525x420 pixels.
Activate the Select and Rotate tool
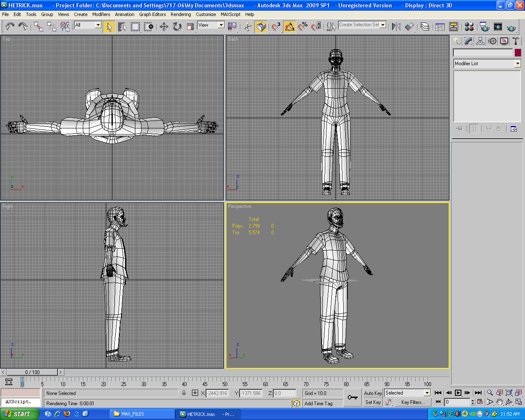click(177, 27)
